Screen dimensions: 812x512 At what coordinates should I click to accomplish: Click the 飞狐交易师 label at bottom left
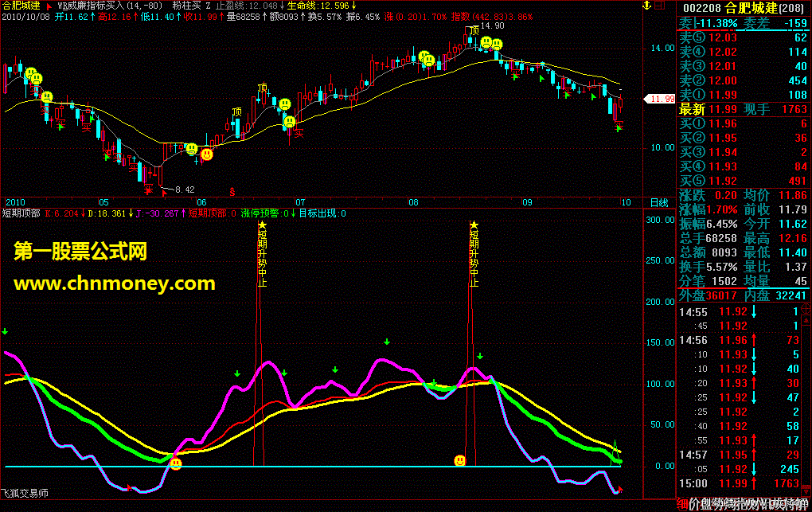tap(25, 494)
